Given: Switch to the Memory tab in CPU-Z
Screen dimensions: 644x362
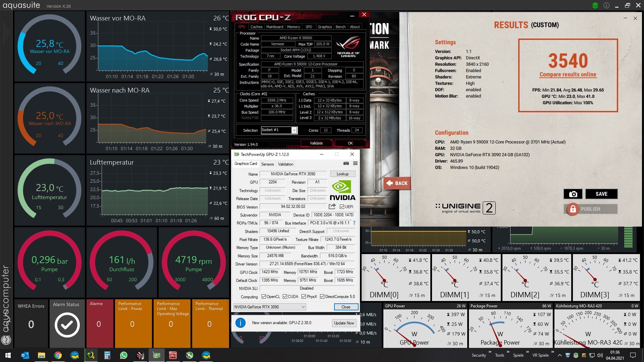Looking at the screenshot, I should pyautogui.click(x=293, y=27).
